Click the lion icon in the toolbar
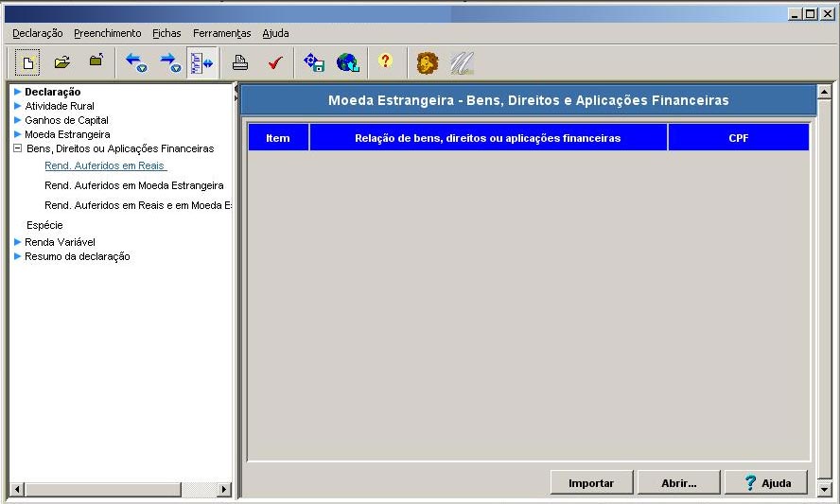The height and width of the screenshot is (504, 840). (428, 63)
